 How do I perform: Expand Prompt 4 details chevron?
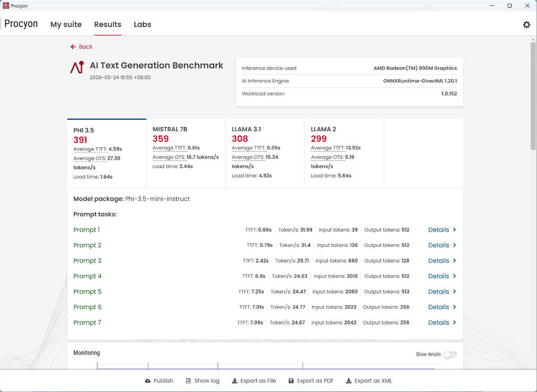click(x=455, y=276)
